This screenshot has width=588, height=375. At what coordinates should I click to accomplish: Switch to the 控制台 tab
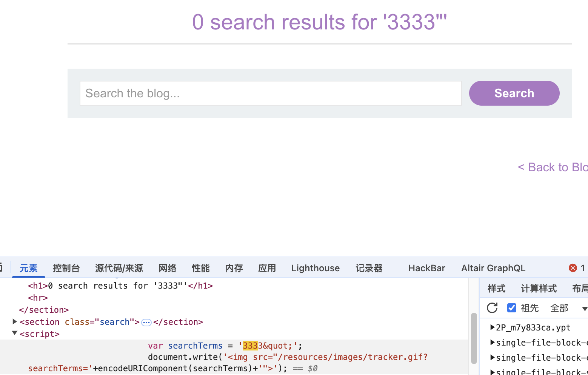(66, 268)
